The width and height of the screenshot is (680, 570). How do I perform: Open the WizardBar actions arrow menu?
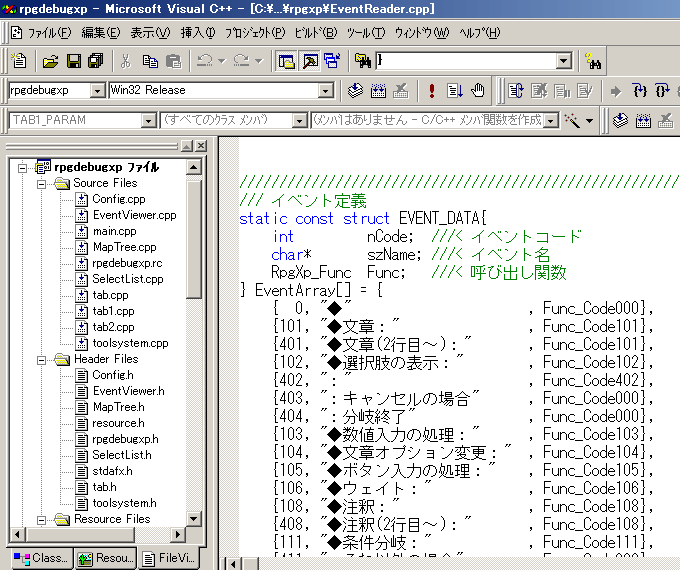click(589, 121)
